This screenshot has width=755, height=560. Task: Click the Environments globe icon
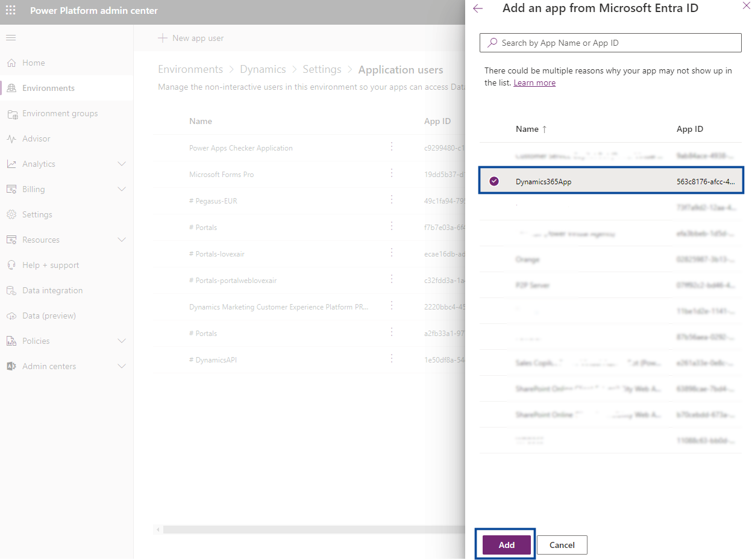(11, 88)
